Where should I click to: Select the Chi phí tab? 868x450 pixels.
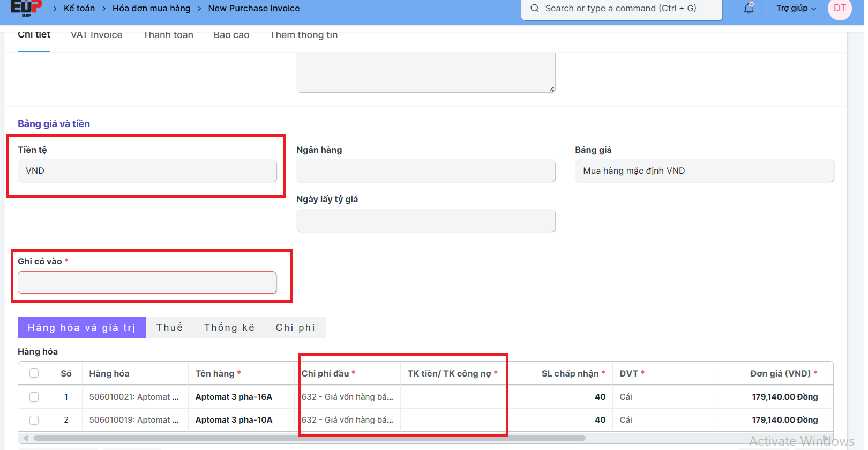(x=295, y=328)
